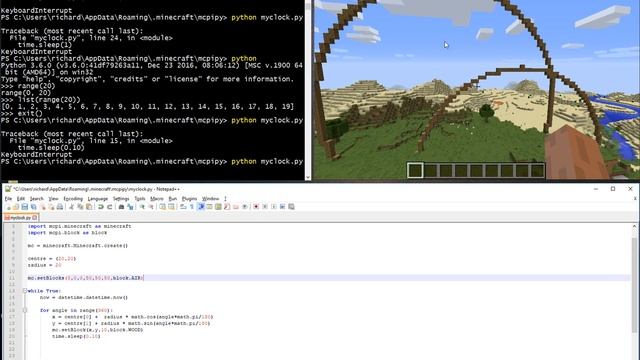Click the Close All toolbar icon
Viewport: 640px width, 360px height.
51,207
